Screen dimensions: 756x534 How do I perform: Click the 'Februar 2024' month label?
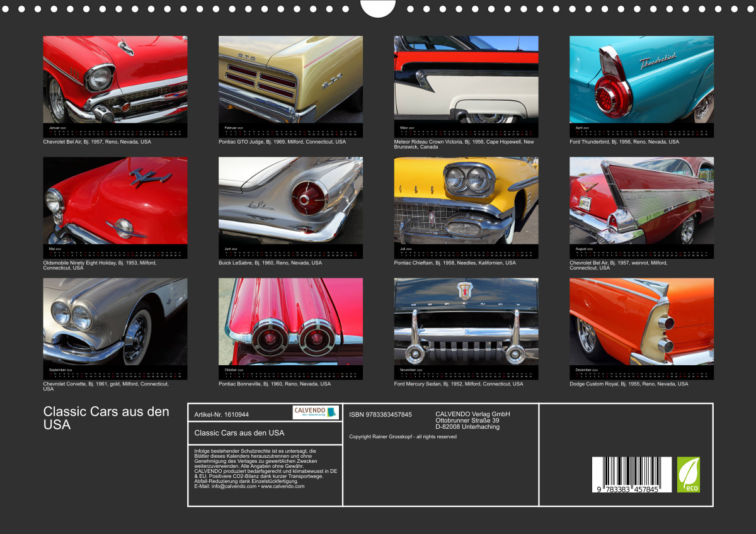[x=233, y=127]
